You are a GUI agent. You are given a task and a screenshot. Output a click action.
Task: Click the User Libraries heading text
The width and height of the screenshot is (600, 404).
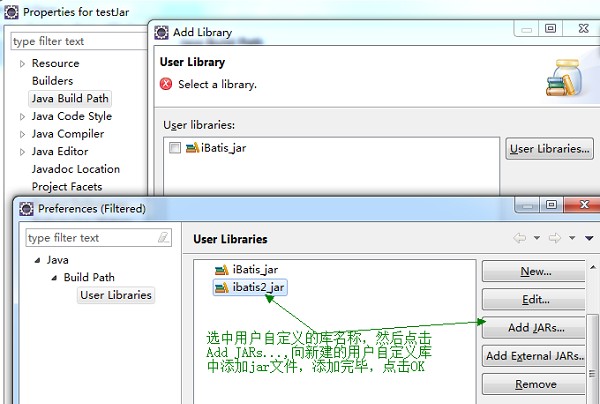pos(230,239)
